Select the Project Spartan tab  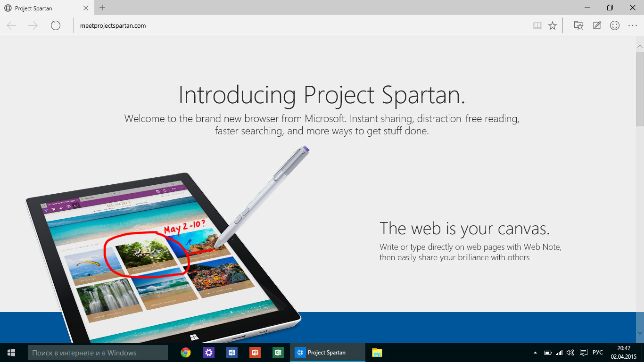[46, 8]
